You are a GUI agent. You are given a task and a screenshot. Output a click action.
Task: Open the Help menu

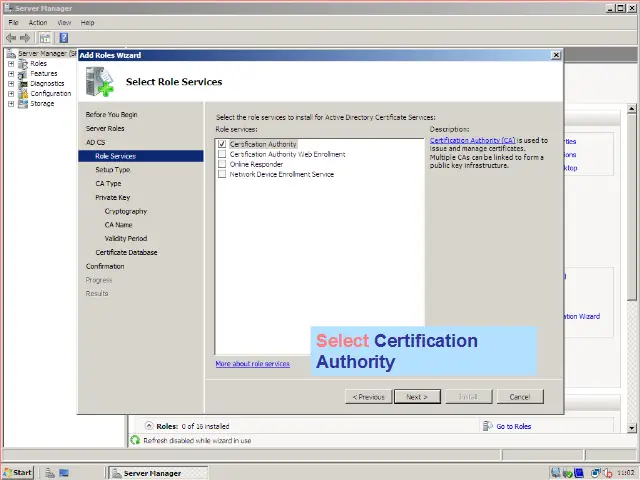87,22
